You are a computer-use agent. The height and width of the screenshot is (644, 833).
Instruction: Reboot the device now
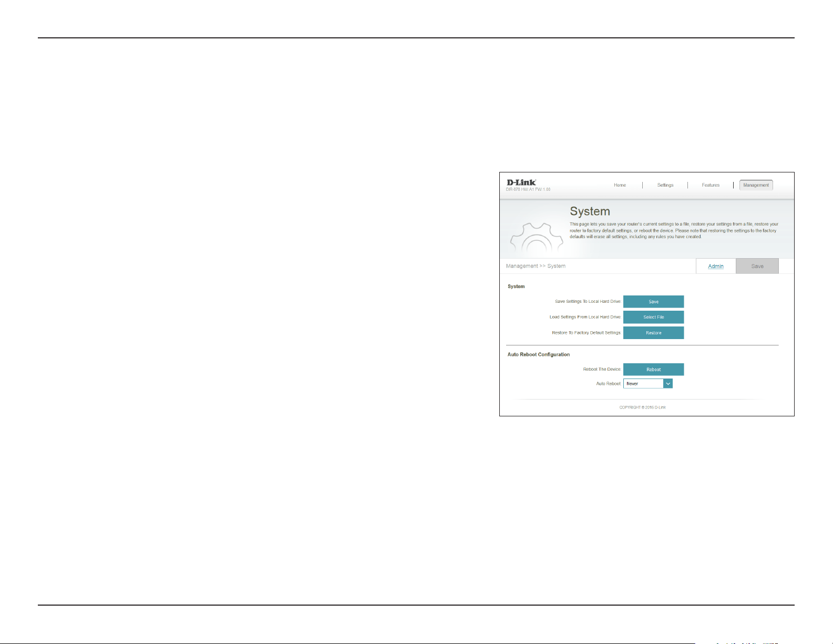[x=653, y=370]
